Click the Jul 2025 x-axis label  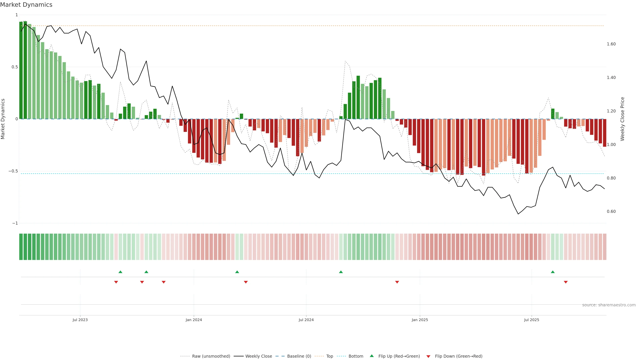point(531,320)
